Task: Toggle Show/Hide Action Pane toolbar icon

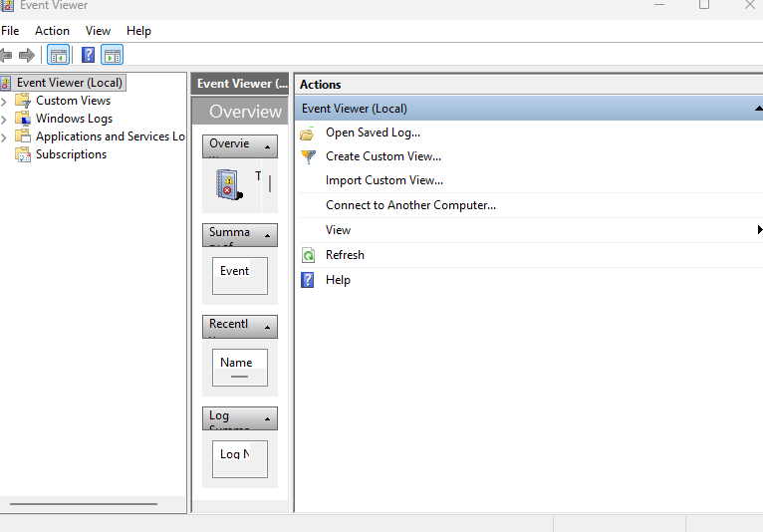Action: coord(113,55)
